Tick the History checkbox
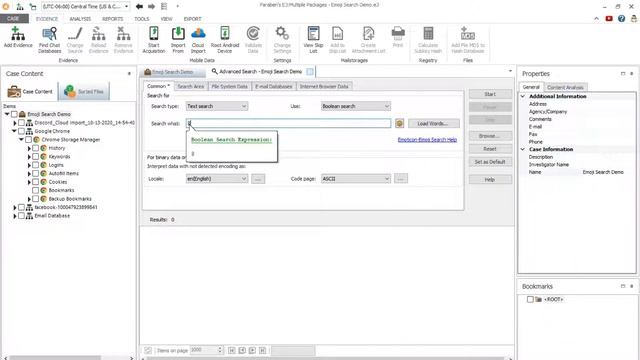 tap(36, 148)
